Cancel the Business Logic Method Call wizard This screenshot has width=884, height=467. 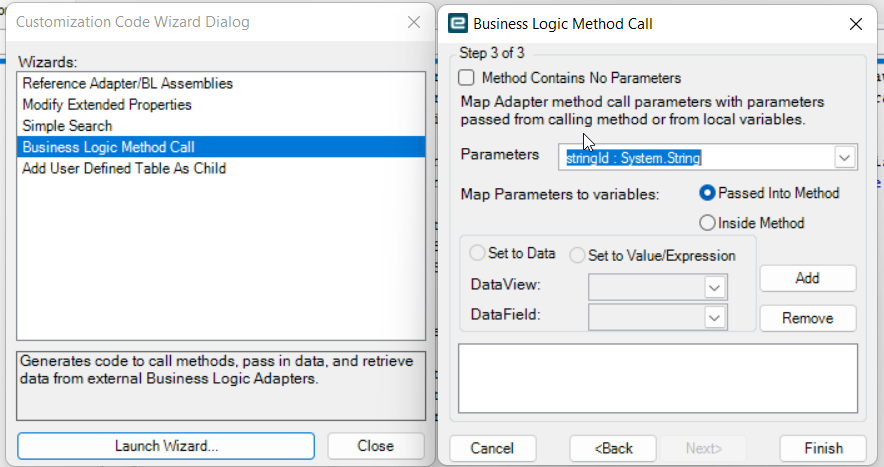pos(492,448)
